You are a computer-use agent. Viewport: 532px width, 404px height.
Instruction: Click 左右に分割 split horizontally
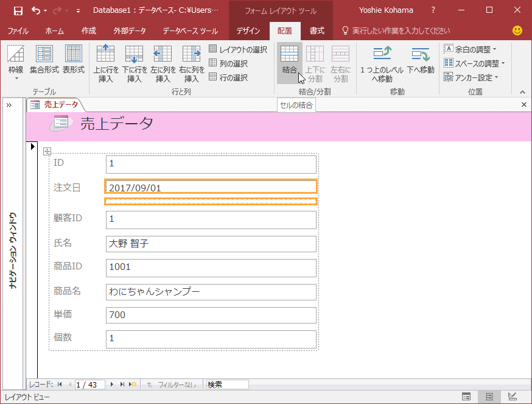point(340,63)
